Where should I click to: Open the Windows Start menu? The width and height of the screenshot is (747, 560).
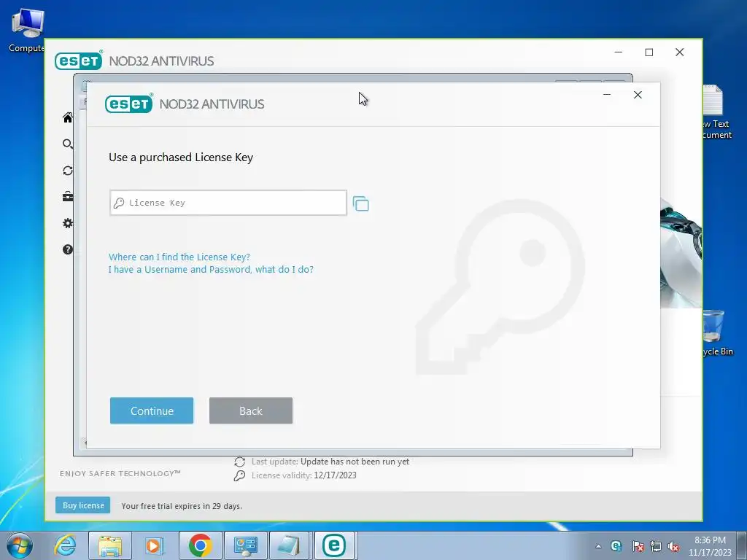(19, 545)
